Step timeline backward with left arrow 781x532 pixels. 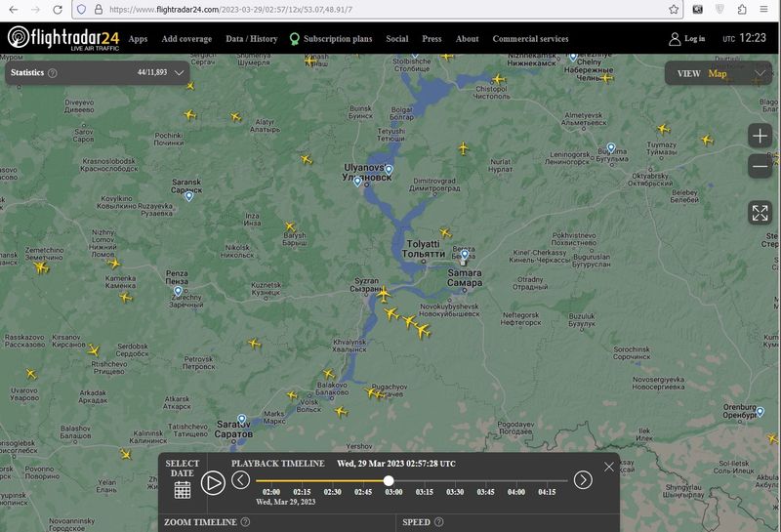240,479
